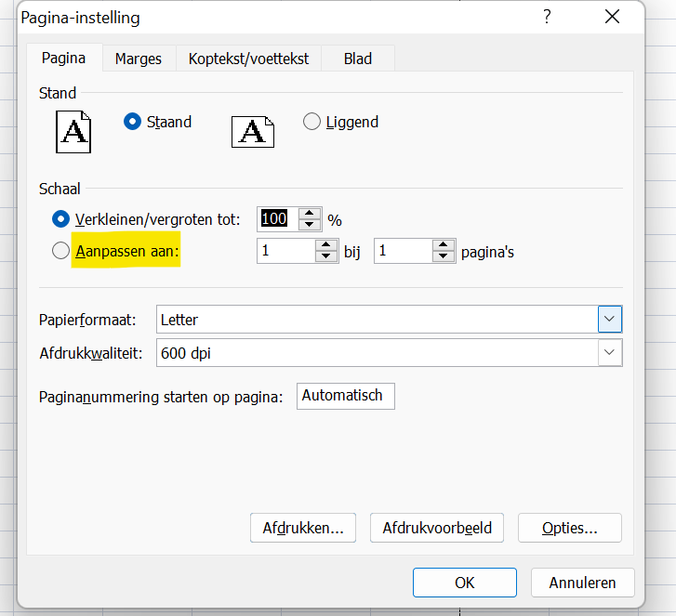Decrease scale percentage with down arrow

coord(310,226)
